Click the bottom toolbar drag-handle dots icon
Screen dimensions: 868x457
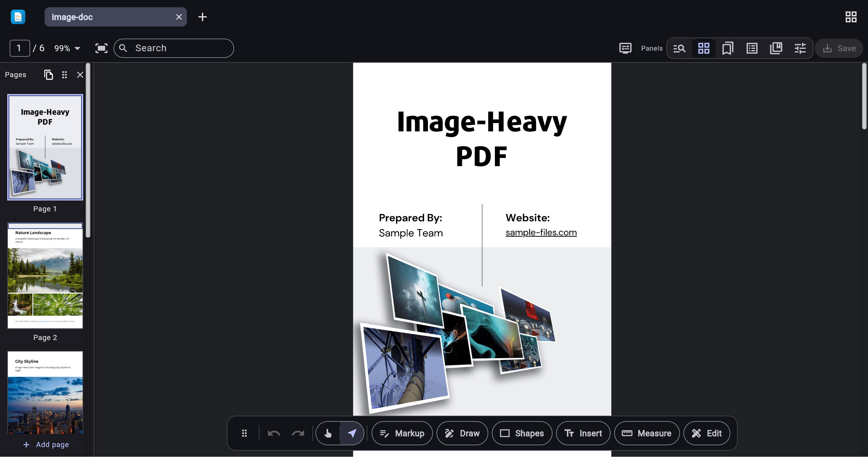[244, 433]
